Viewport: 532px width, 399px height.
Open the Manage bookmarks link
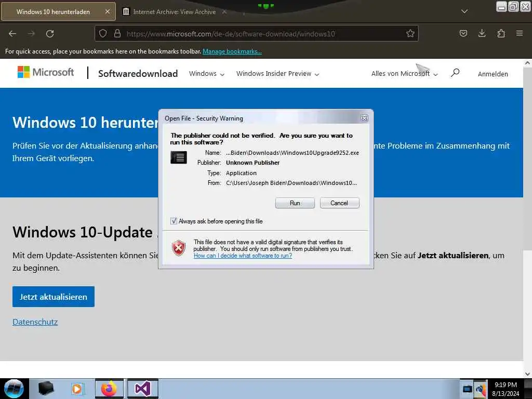pyautogui.click(x=232, y=51)
